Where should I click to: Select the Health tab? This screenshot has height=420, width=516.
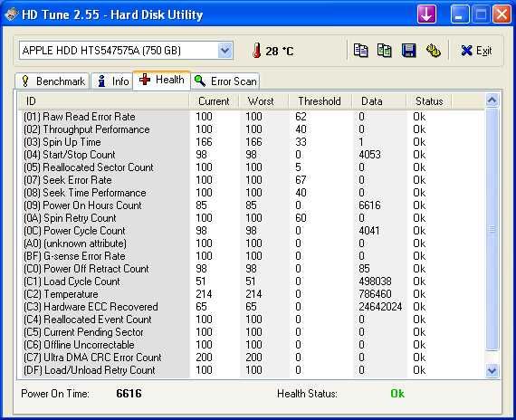coord(161,80)
